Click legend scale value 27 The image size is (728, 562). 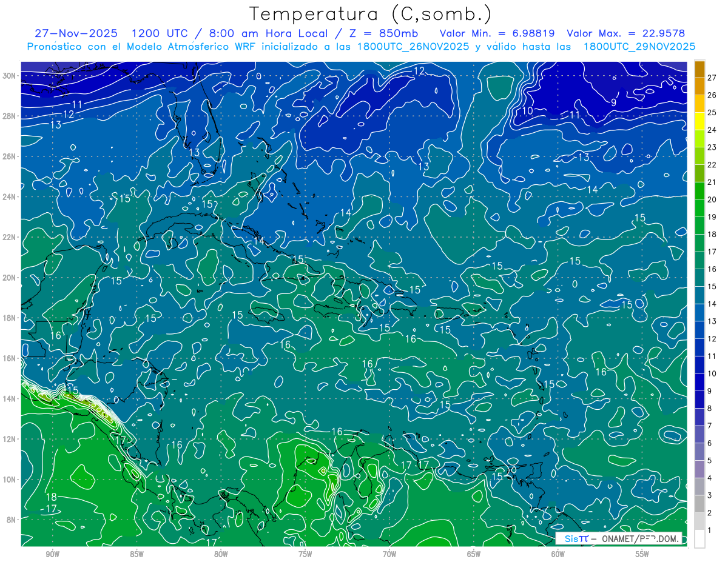(713, 78)
